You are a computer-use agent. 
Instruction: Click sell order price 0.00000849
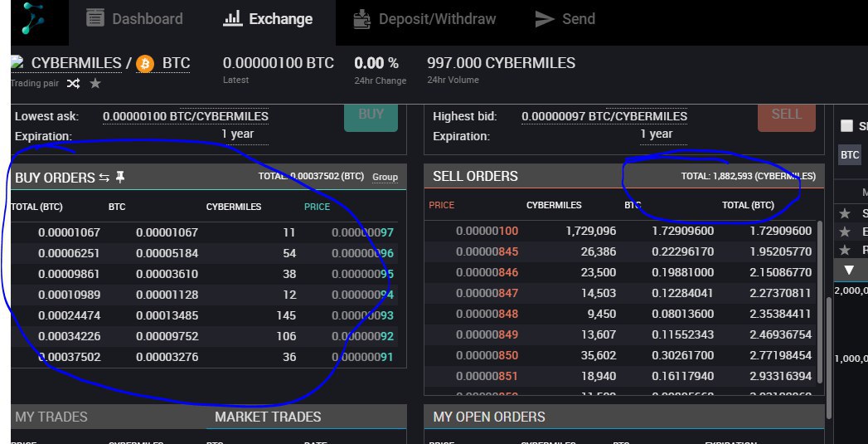(487, 334)
